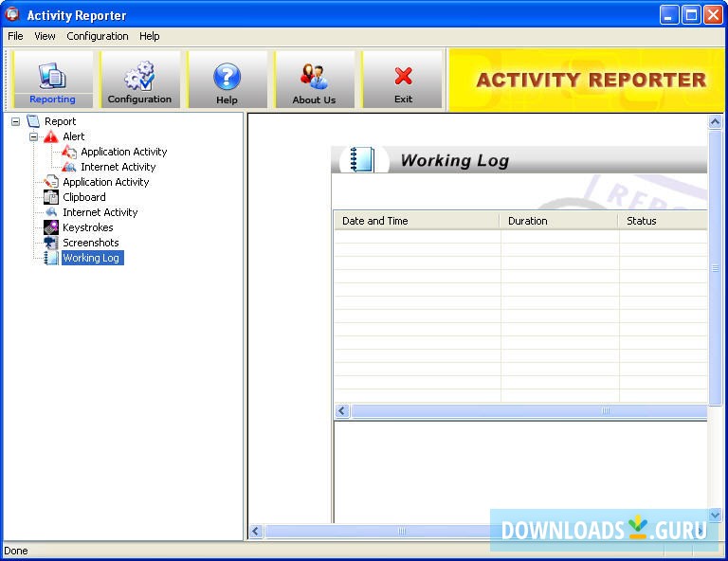
Task: Click the About Us people icon
Action: tap(314, 77)
